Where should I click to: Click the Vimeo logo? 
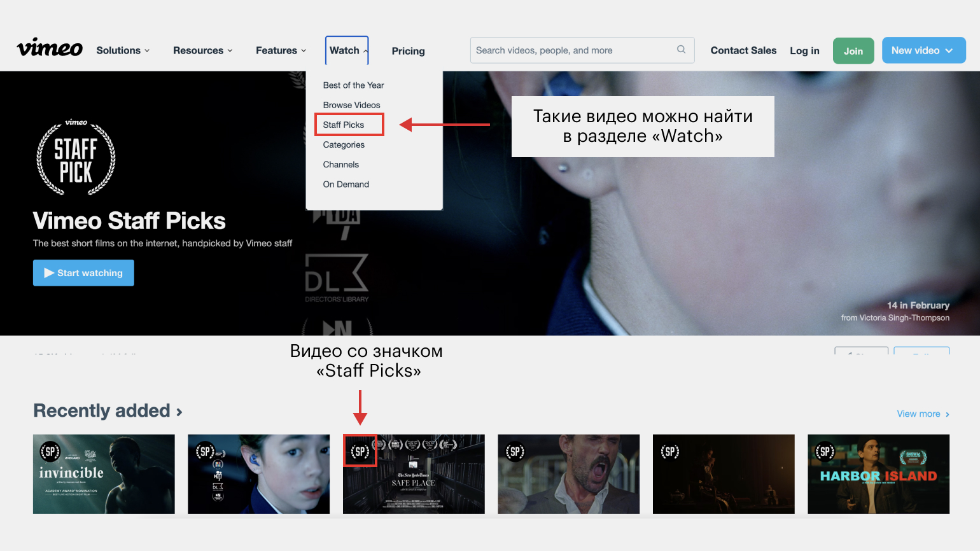coord(50,48)
